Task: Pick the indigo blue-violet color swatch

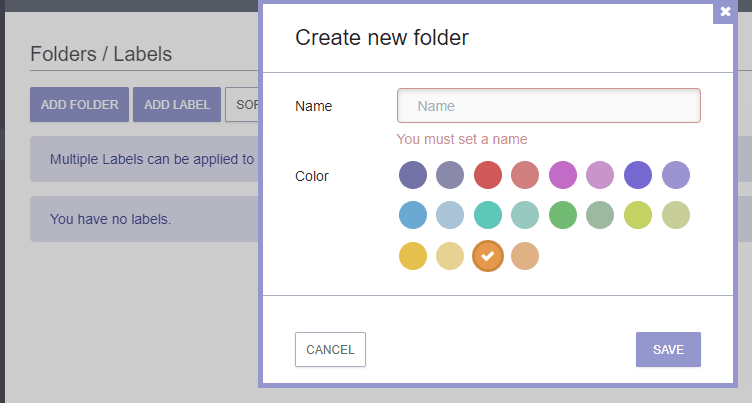Action: [638, 176]
